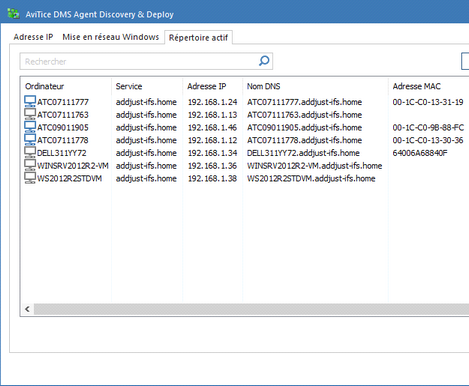Select computer icon for ATC07111777
This screenshot has height=386, width=469.
pos(30,101)
